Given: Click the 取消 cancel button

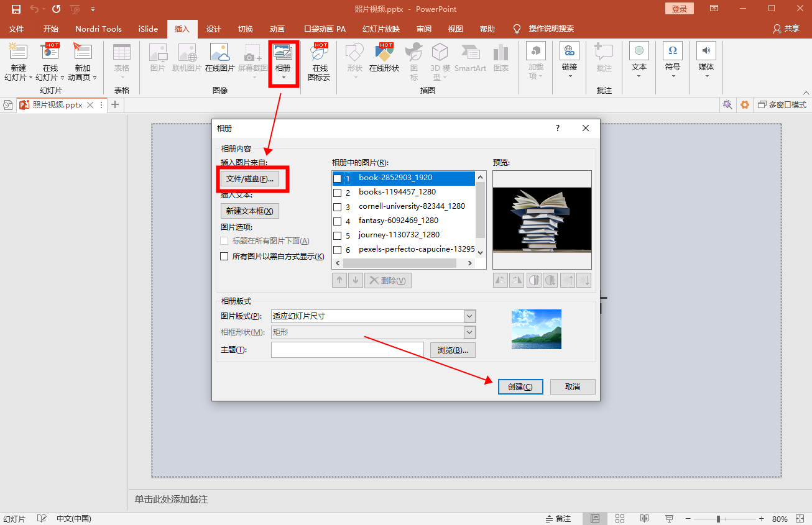Looking at the screenshot, I should click(573, 386).
